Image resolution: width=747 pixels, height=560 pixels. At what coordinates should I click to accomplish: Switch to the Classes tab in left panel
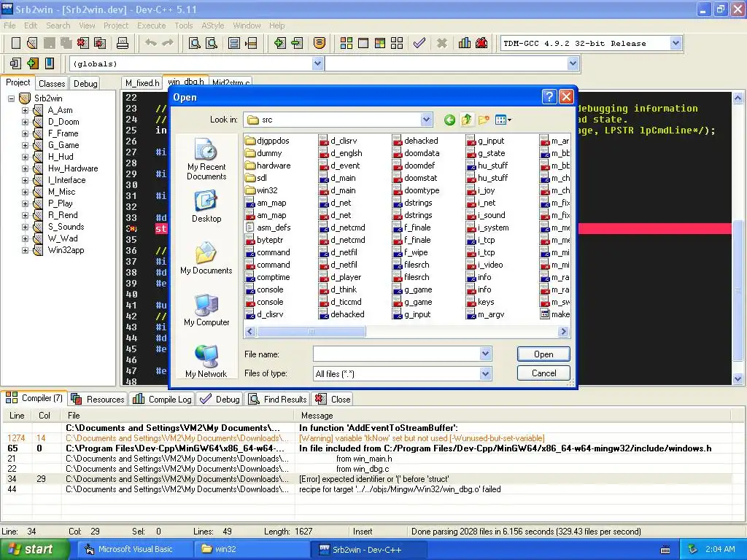click(52, 84)
